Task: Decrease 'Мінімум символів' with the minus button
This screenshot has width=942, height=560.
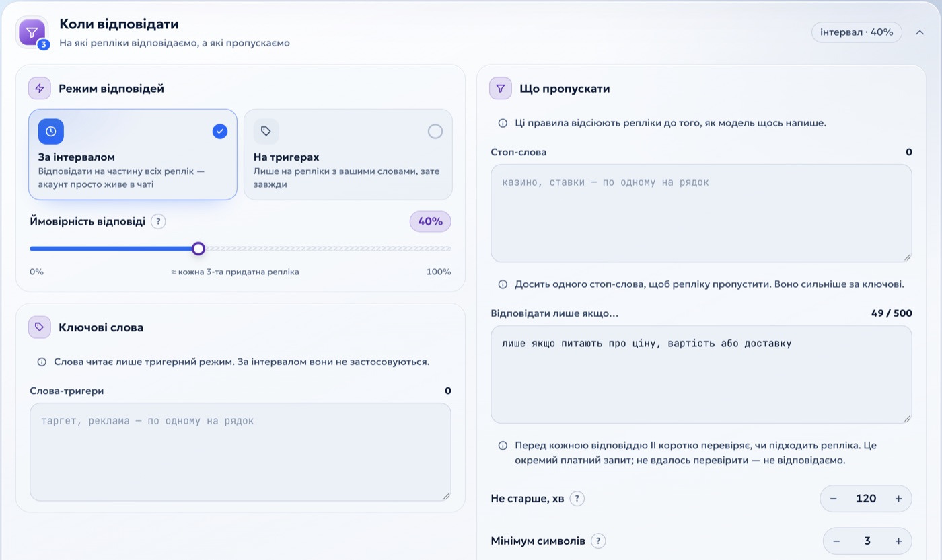Action: (x=836, y=541)
